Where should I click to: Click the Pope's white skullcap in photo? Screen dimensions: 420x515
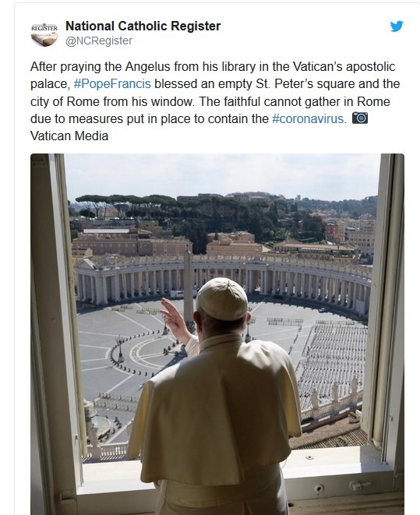(221, 299)
